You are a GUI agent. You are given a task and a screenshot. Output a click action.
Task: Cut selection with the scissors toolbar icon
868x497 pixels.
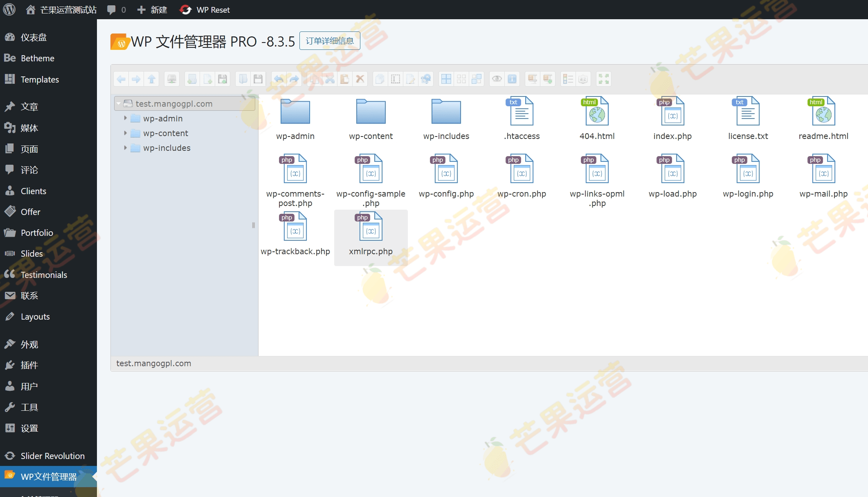329,78
